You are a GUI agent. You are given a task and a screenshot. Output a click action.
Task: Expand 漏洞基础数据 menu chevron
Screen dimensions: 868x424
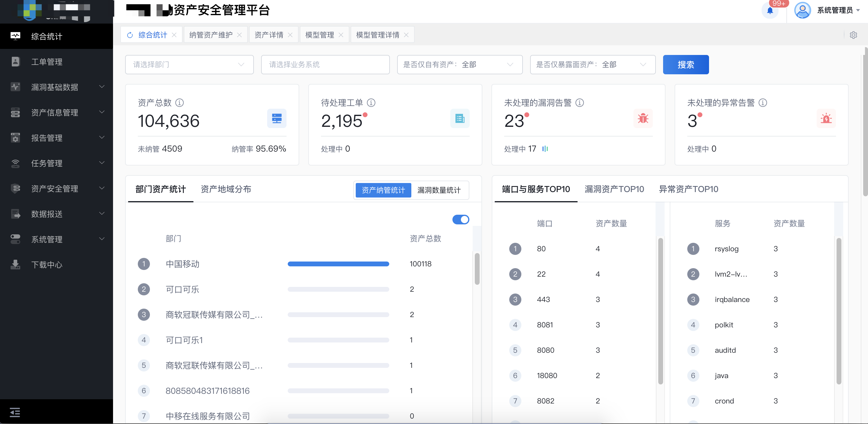[x=102, y=87]
